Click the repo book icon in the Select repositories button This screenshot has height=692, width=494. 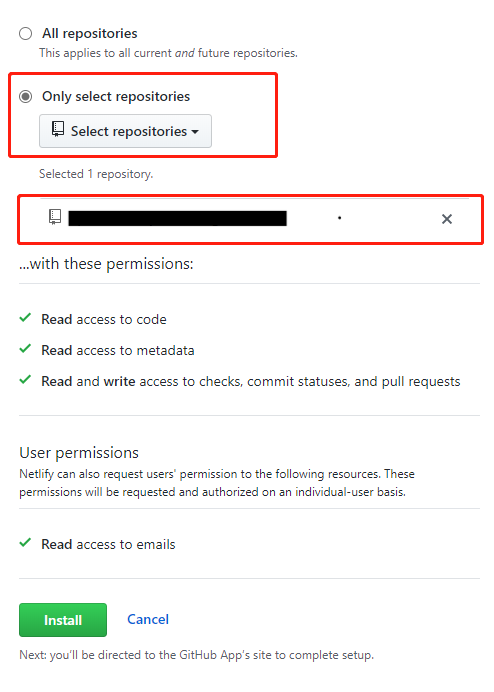(x=58, y=129)
